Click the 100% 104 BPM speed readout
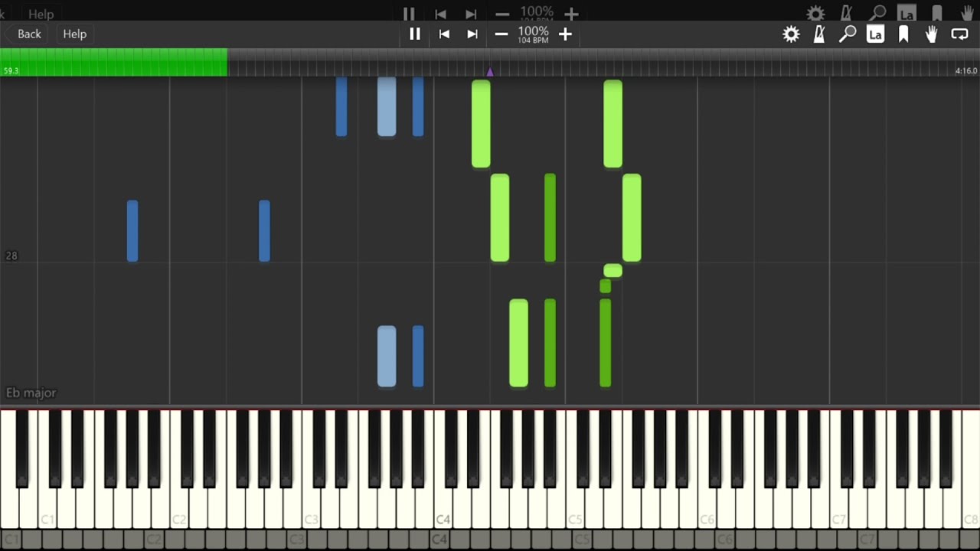 [533, 34]
